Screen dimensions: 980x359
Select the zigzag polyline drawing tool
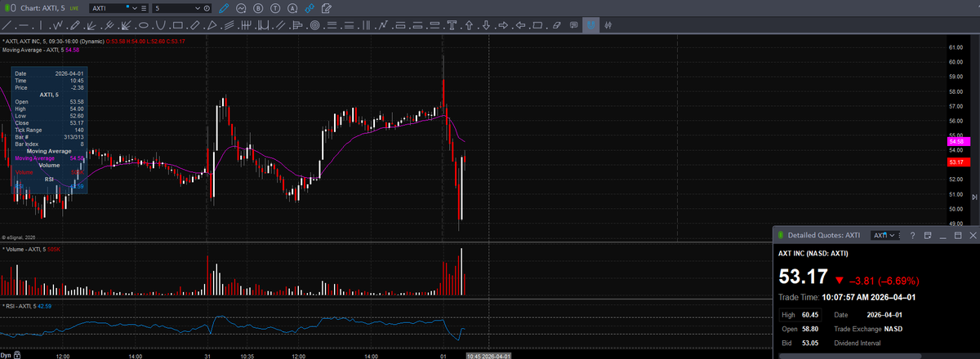[58, 25]
